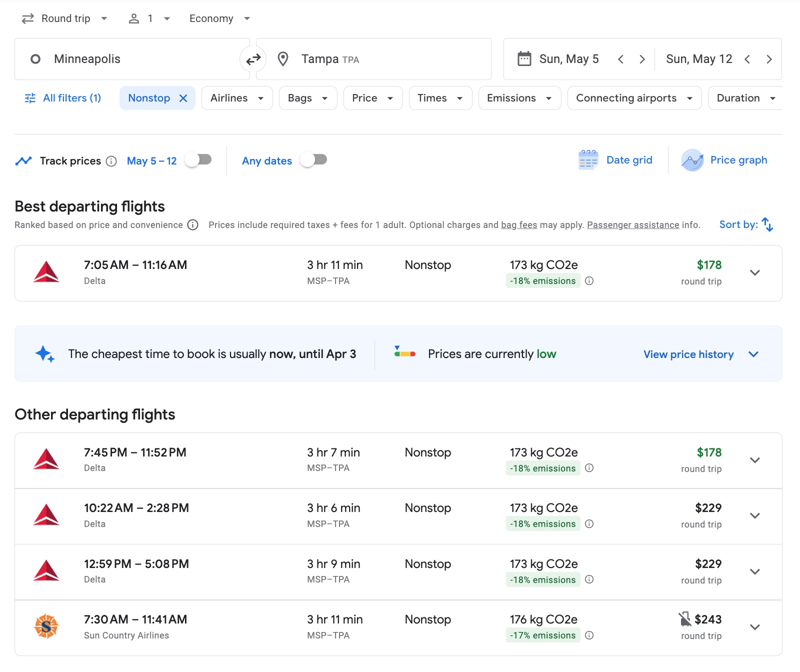This screenshot has height=672, width=800.
Task: Open Passenger assistance info link
Action: click(x=633, y=225)
